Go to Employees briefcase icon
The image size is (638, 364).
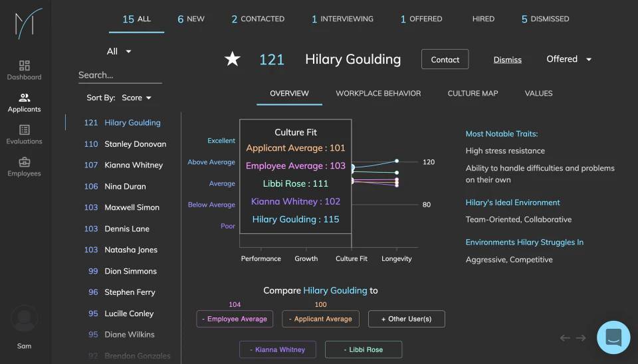tap(25, 162)
